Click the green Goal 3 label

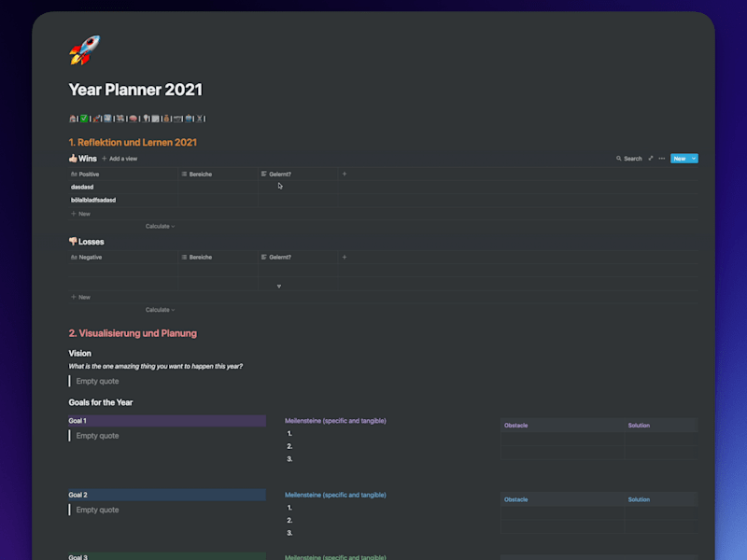(x=167, y=556)
